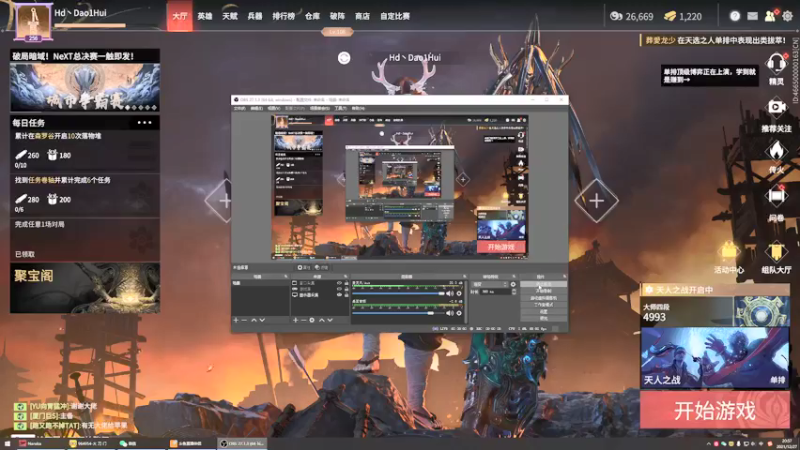Open the 破阵 tab
The width and height of the screenshot is (800, 450).
tap(337, 16)
